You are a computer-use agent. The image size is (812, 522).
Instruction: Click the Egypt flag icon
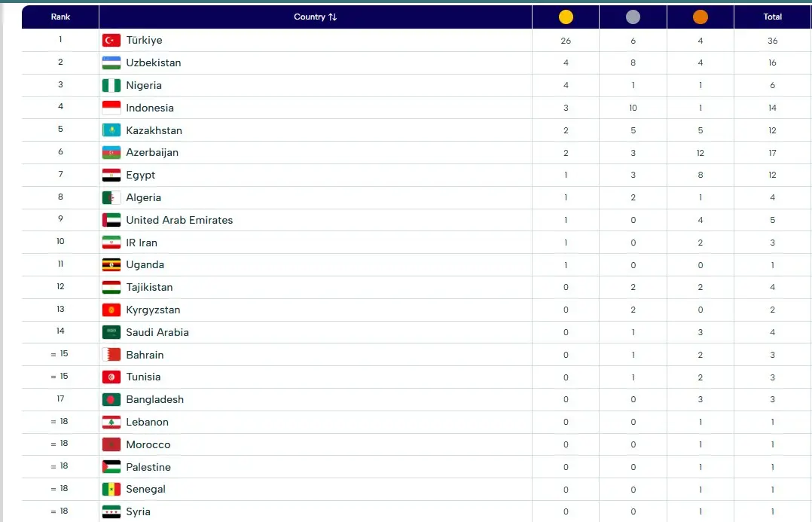tap(111, 175)
